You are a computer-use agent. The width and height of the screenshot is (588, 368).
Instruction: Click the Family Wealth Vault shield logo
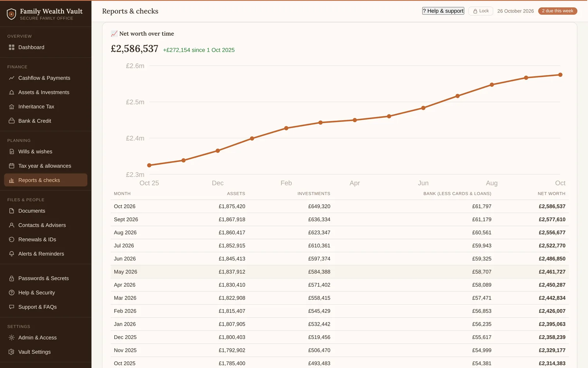coord(11,14)
